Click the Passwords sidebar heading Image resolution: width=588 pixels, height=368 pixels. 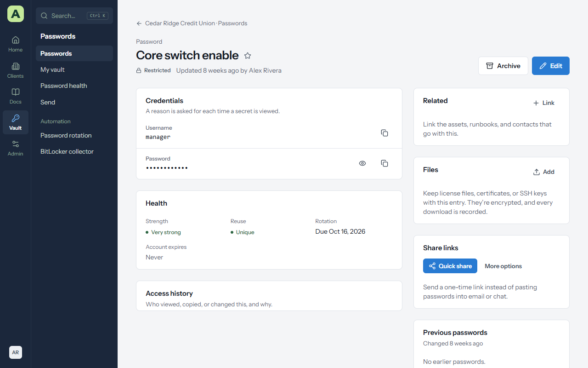pos(58,36)
